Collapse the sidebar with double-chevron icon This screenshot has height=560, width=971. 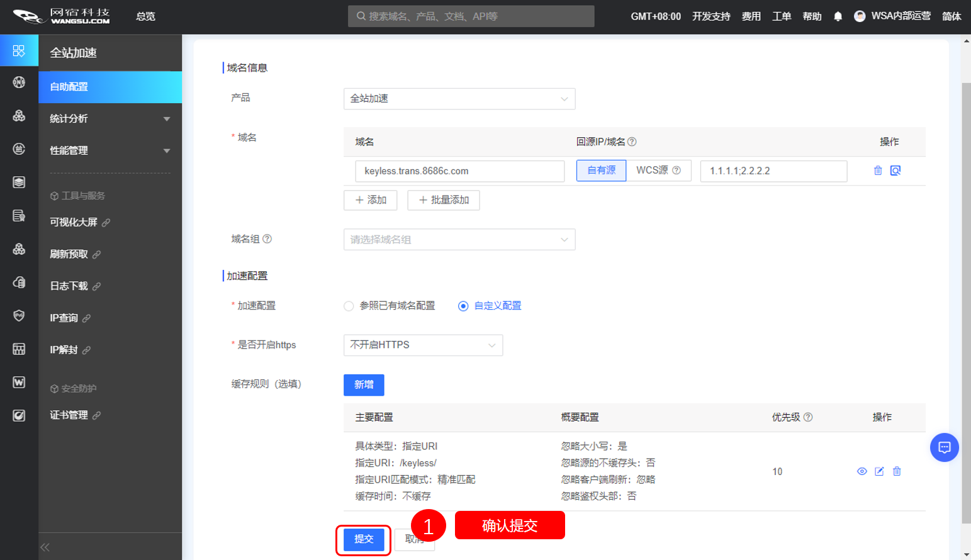pos(45,547)
